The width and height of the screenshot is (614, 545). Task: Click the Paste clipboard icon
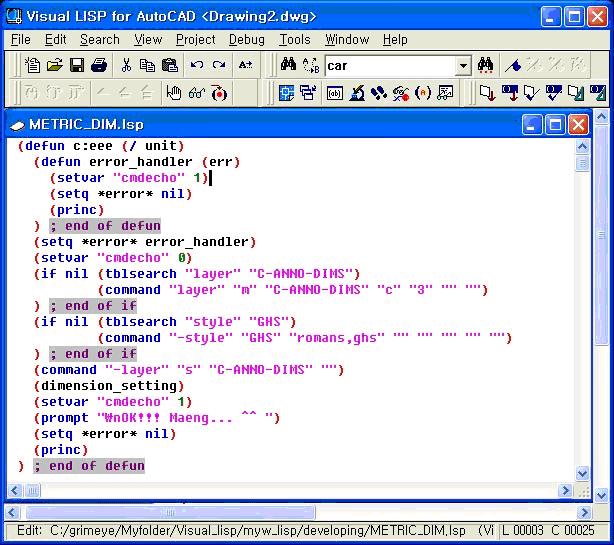pos(170,66)
